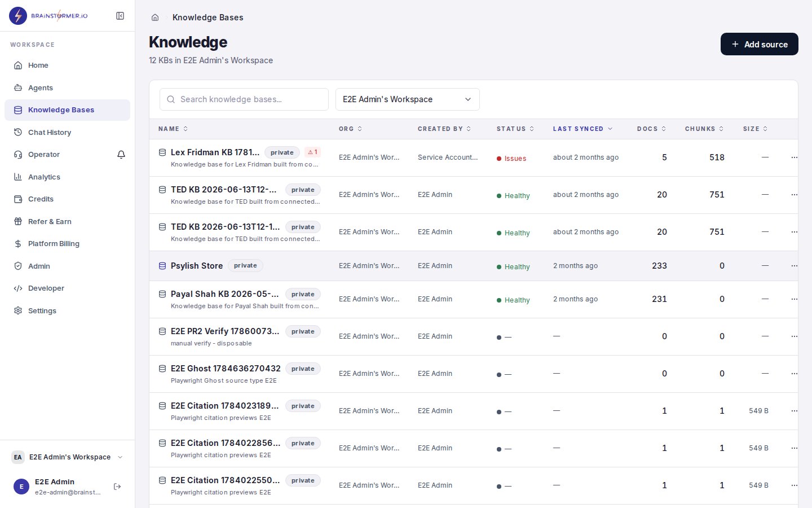Open row actions for E2E Citation 1784023189
Viewport: 812px width, 508px height.
pos(794,411)
